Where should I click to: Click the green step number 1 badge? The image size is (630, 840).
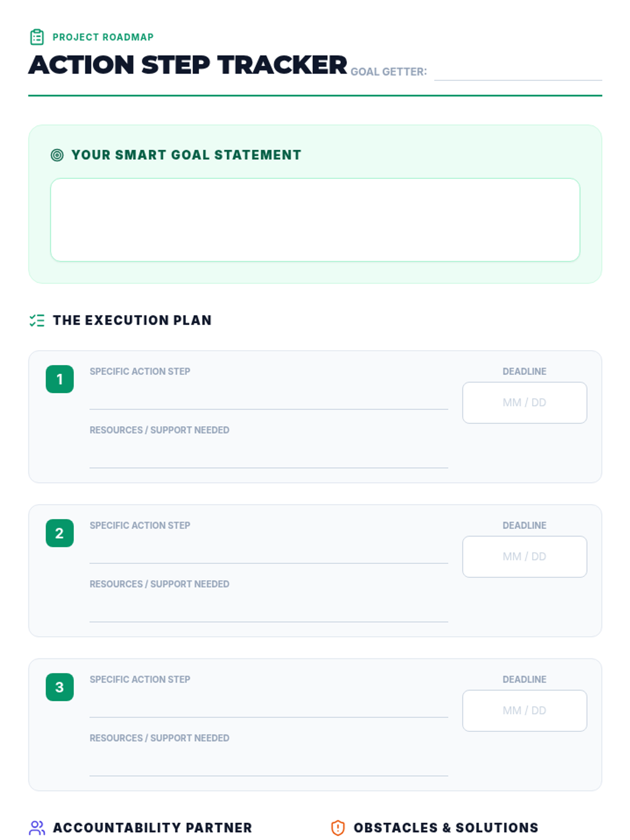click(x=59, y=379)
